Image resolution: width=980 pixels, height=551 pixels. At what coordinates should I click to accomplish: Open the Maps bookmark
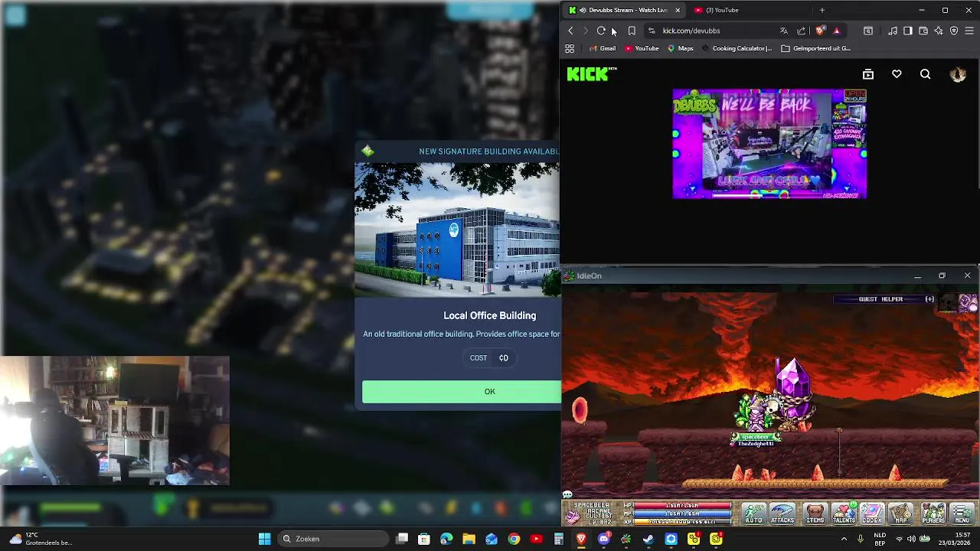tap(680, 48)
